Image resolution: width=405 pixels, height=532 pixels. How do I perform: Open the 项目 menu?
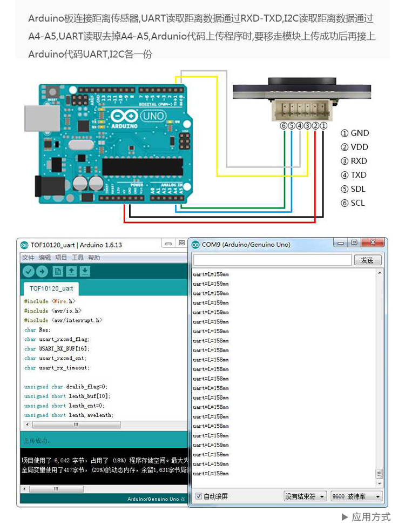[x=61, y=258]
